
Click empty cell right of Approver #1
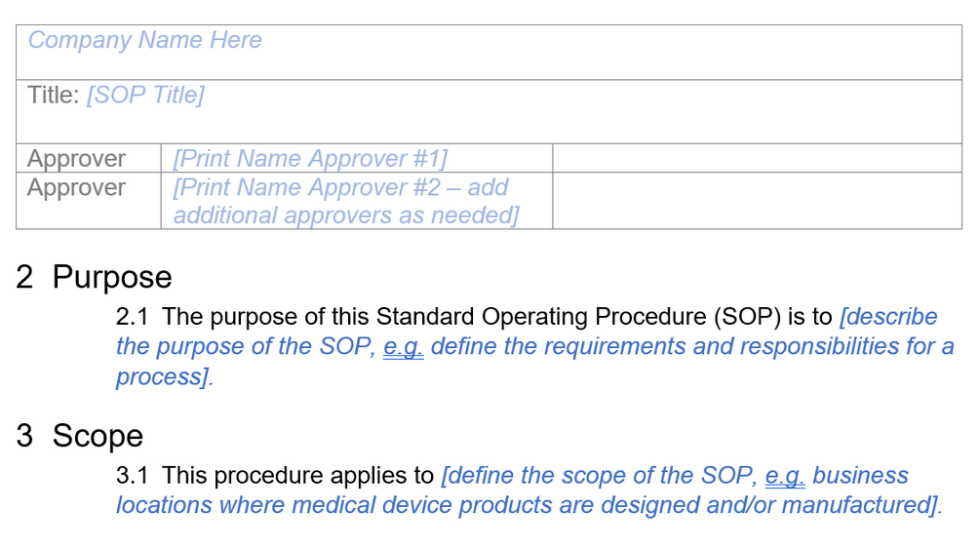pyautogui.click(x=756, y=159)
